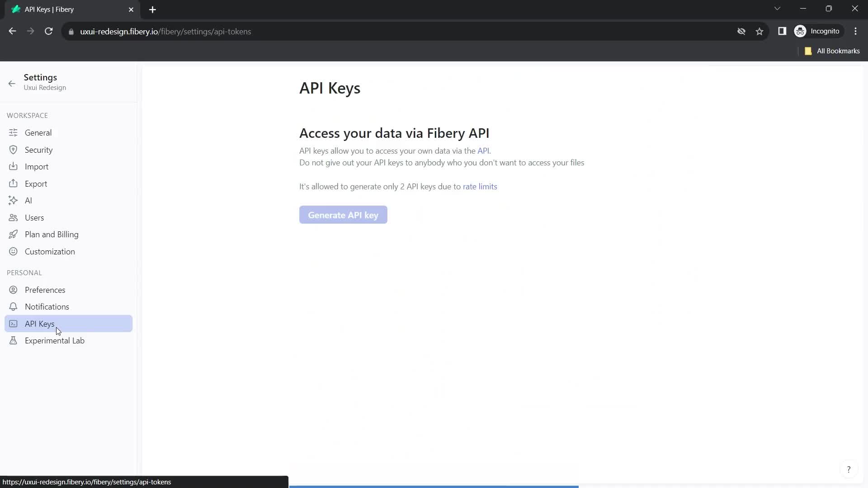Select API Keys in sidebar
This screenshot has height=488, width=868.
click(39, 323)
